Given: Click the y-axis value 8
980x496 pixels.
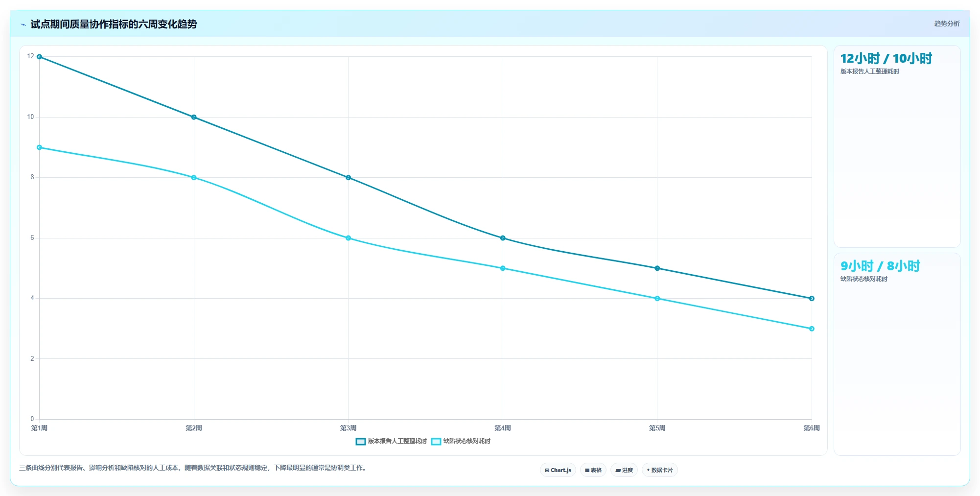Looking at the screenshot, I should (32, 177).
